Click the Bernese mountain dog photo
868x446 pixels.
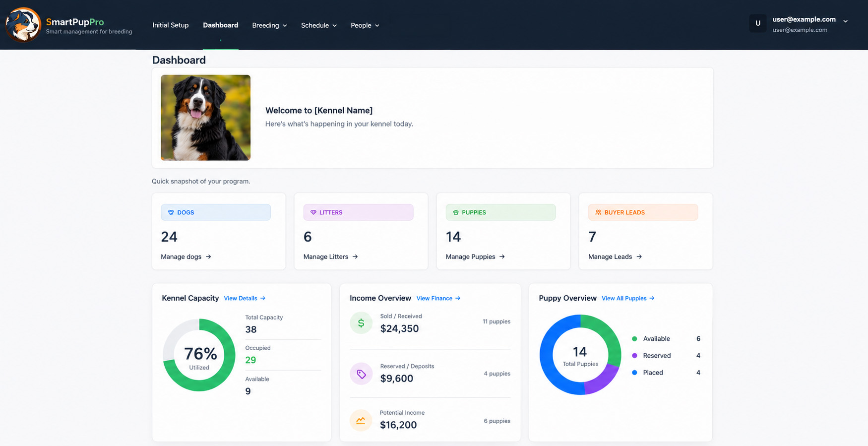pos(205,118)
